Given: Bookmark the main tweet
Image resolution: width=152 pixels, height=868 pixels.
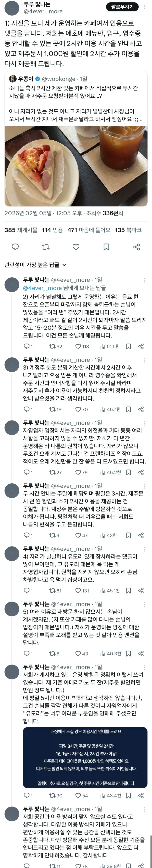Looking at the screenshot, I should (106, 247).
